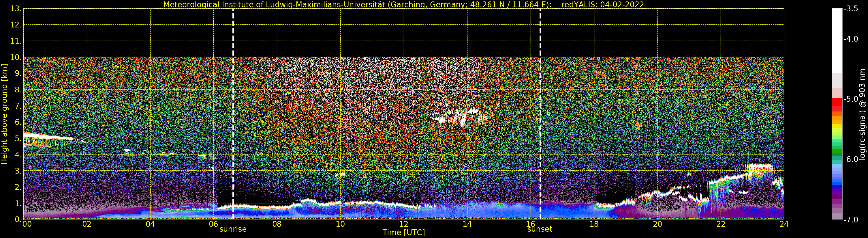Click the 'sunrise' label below the axis
The image size is (868, 238).
[233, 229]
